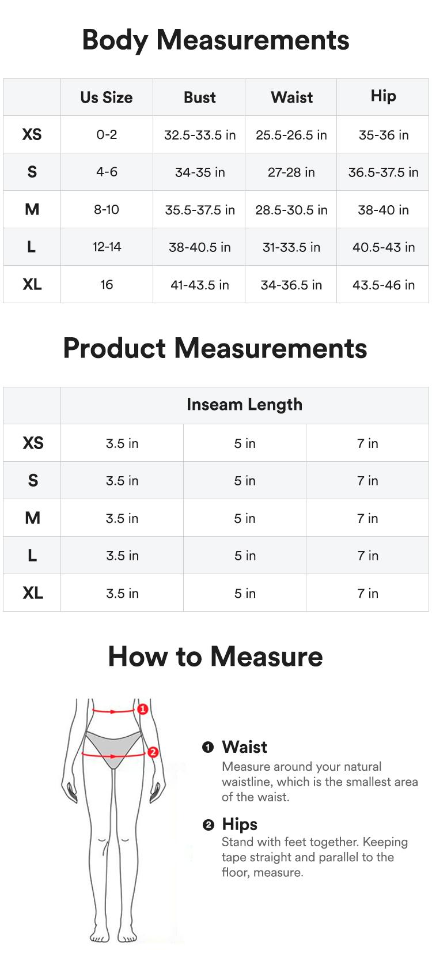Click the black number 2 bullet beside Hips
This screenshot has height=980, width=432.
(x=208, y=825)
